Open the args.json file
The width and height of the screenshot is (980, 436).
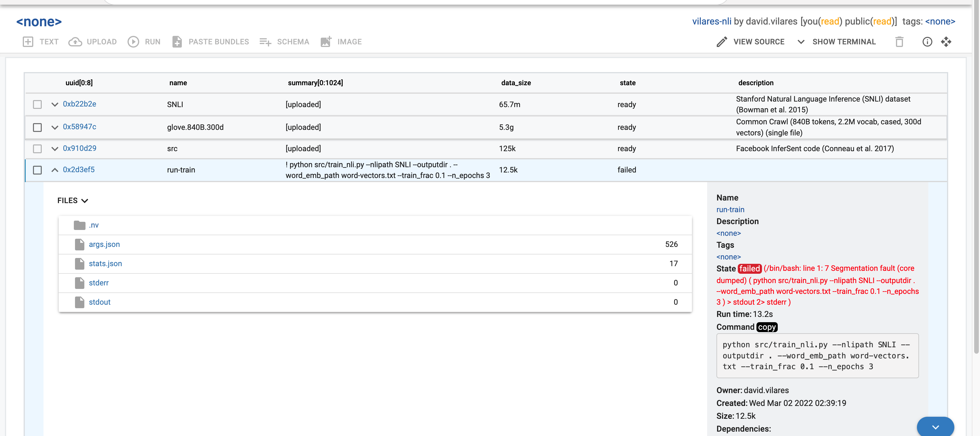(x=104, y=244)
